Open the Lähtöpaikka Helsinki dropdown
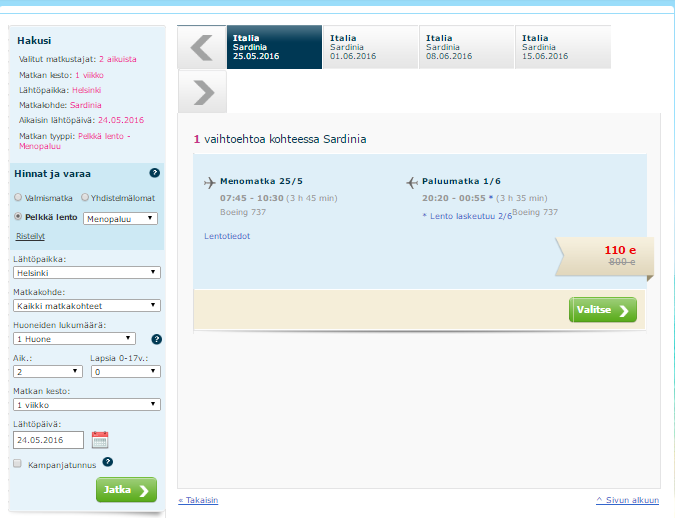Image resolution: width=675 pixels, height=518 pixels. click(87, 272)
